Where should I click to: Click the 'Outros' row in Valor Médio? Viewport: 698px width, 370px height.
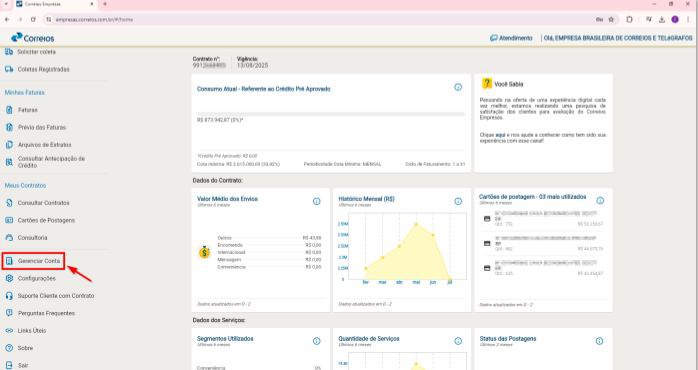point(269,238)
